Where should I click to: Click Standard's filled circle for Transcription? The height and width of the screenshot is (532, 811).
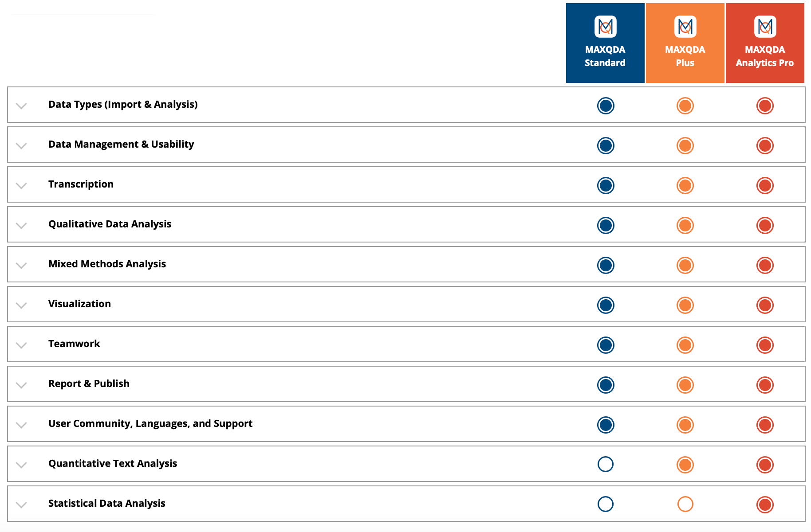click(x=606, y=185)
